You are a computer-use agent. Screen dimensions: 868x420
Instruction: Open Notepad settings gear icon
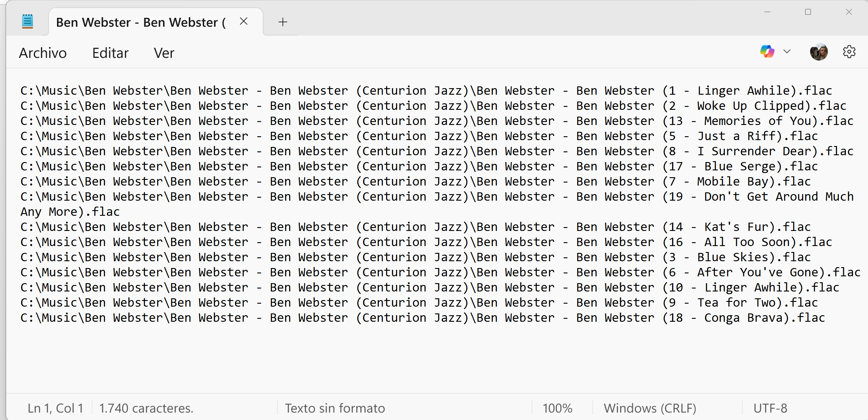tap(849, 52)
